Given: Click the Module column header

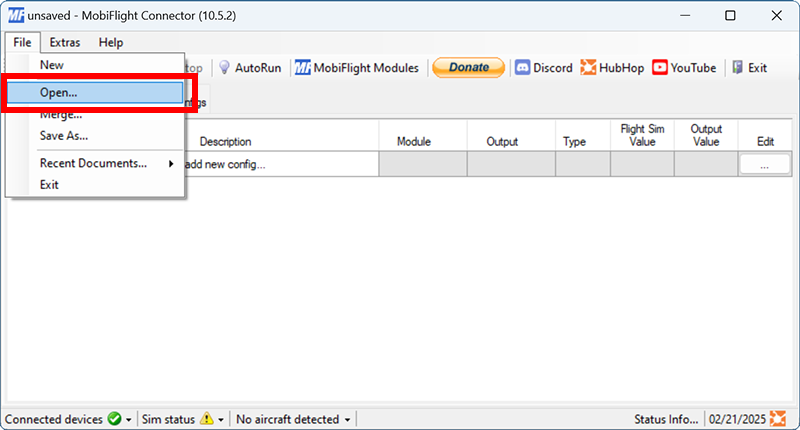Looking at the screenshot, I should (x=414, y=141).
